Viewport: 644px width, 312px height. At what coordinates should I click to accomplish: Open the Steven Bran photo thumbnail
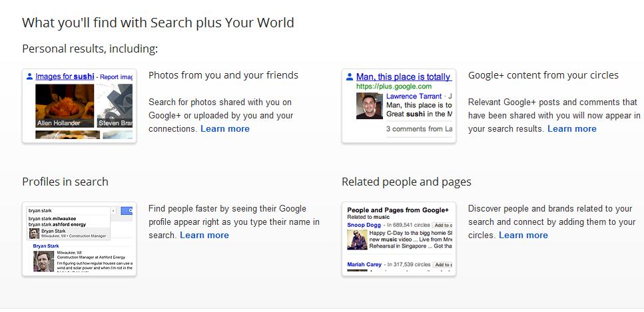[115, 106]
